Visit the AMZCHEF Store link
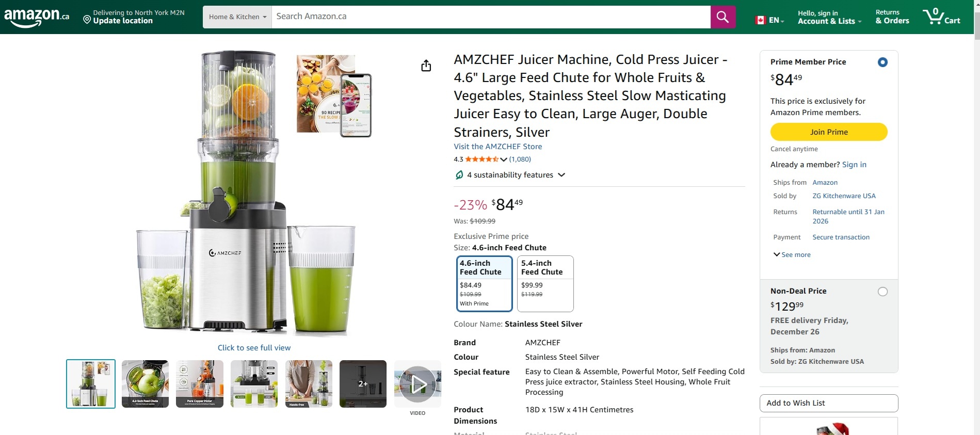Image resolution: width=980 pixels, height=435 pixels. [x=497, y=147]
